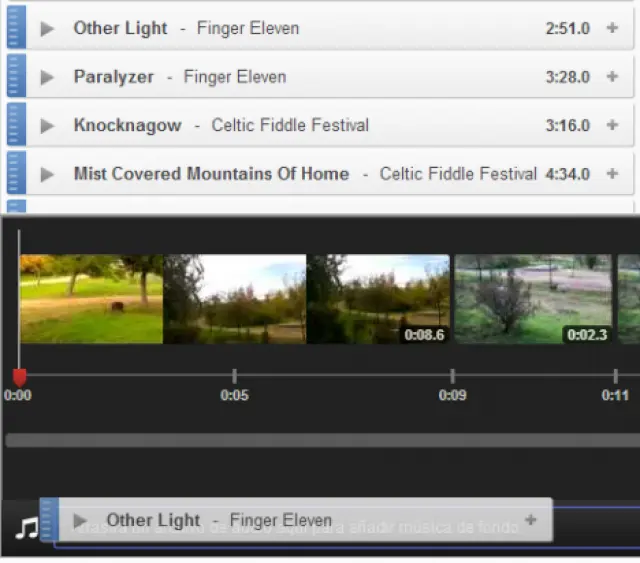
Task: Jump to the 0:09 timeline tick
Action: pos(452,377)
